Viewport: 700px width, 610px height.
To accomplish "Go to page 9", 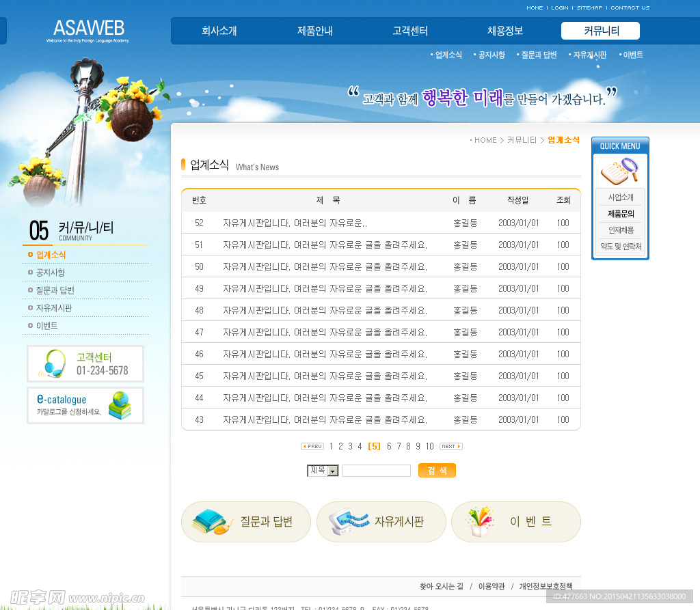I will click(x=418, y=446).
